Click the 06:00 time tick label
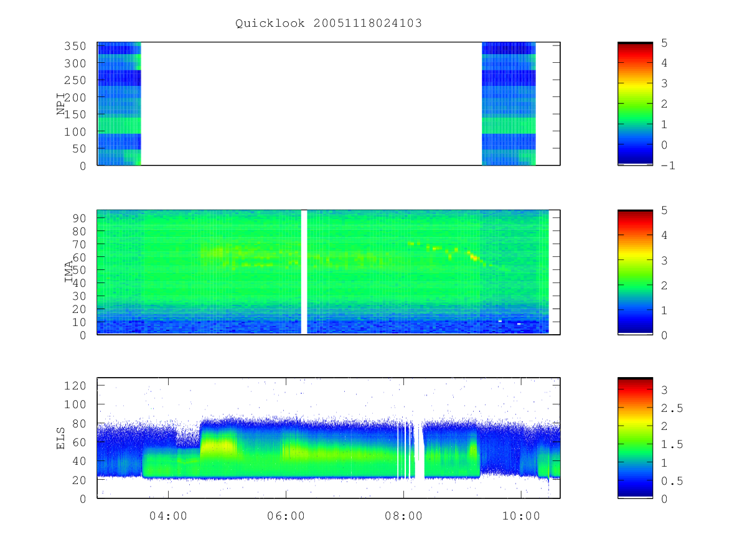This screenshot has width=747, height=560. click(286, 516)
